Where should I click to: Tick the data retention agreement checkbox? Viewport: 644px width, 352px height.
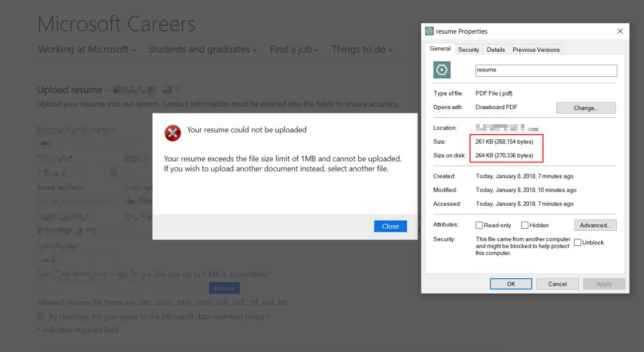pyautogui.click(x=40, y=316)
